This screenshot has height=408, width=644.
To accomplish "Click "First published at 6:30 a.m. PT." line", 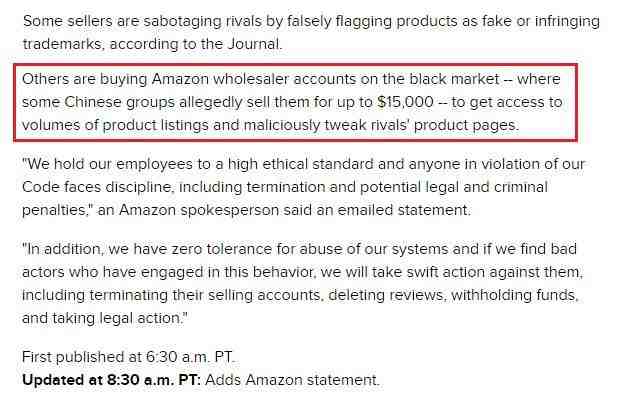I will click(129, 357).
